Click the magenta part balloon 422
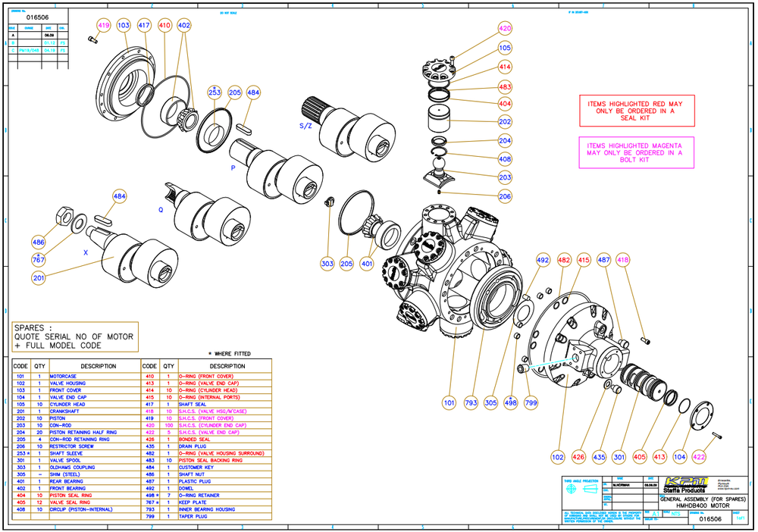This screenshot has height=532, width=758. coord(700,457)
